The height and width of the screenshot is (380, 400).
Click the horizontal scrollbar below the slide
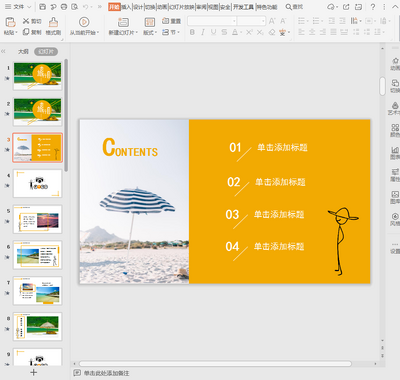(215, 364)
